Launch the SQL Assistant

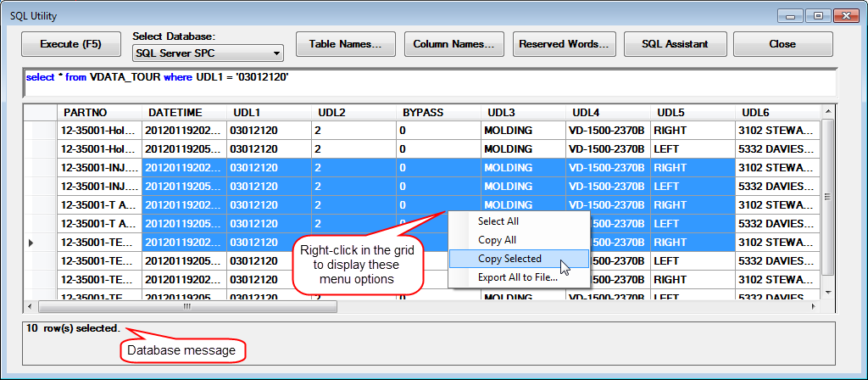[674, 44]
